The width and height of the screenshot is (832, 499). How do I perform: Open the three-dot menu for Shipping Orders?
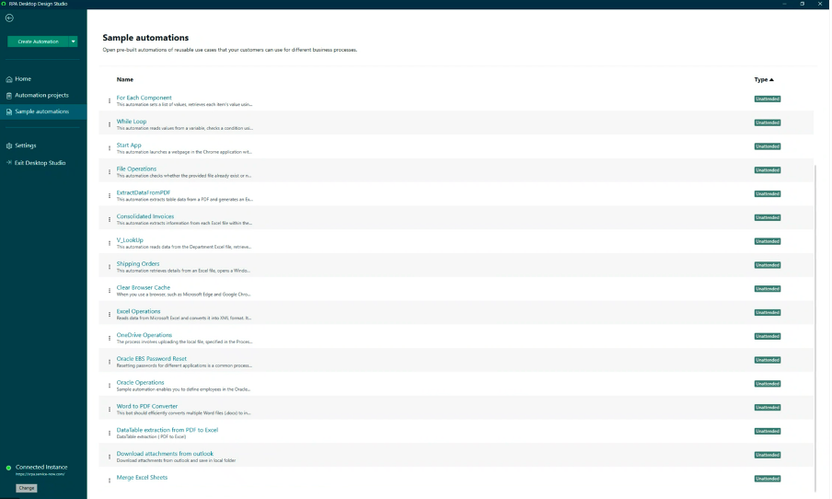coord(110,267)
